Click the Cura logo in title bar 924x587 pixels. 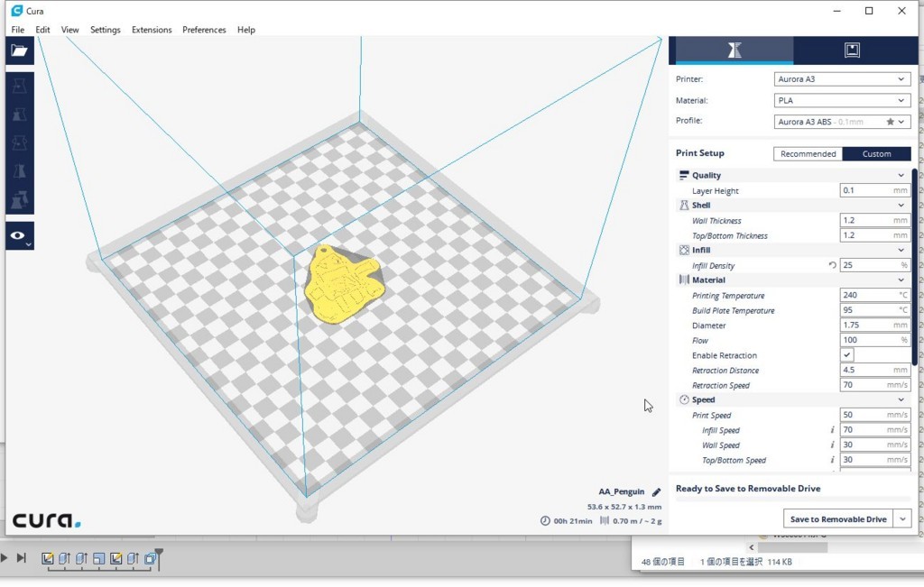point(16,11)
